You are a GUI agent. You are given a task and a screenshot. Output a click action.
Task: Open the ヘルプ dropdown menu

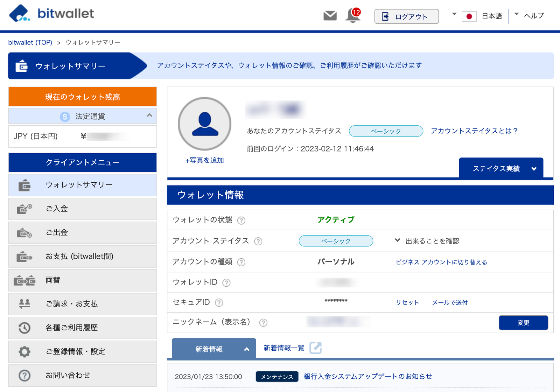(x=529, y=16)
